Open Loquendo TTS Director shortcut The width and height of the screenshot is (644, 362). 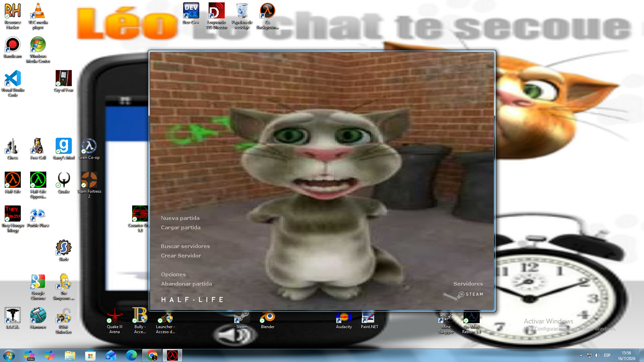[x=216, y=16]
